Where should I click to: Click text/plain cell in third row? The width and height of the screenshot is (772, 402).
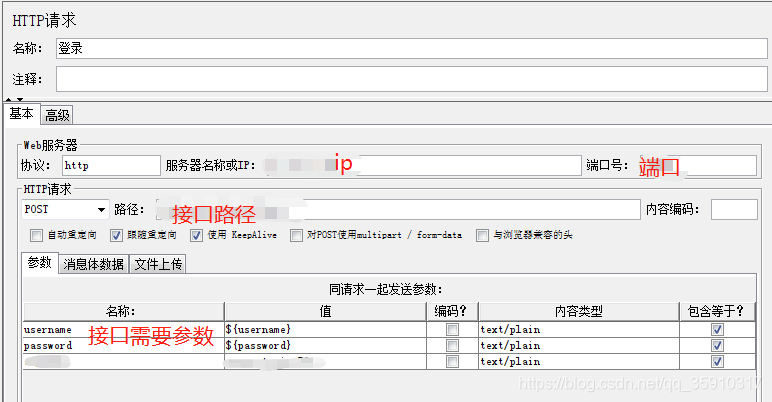pos(579,362)
